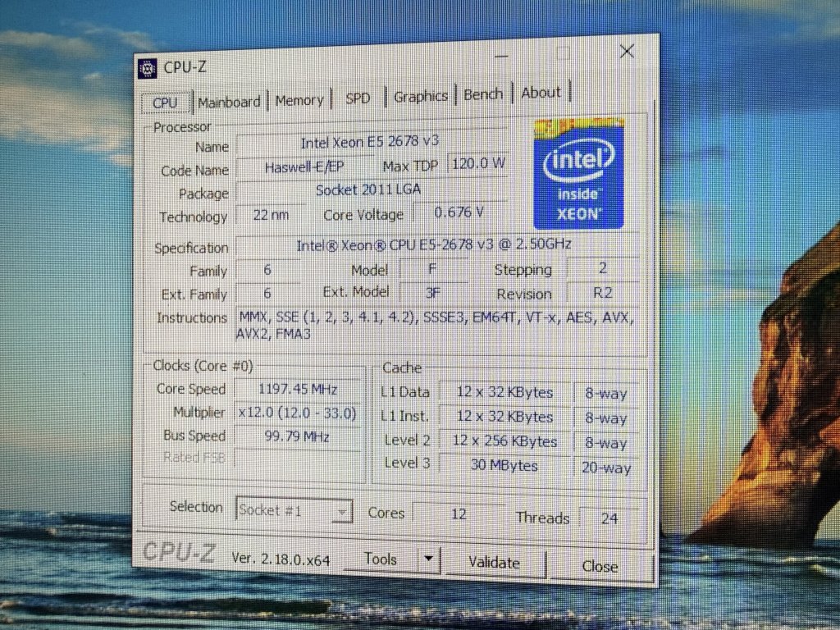The image size is (840, 630).
Task: Click the Intel Inside Xeon logo
Action: [578, 174]
